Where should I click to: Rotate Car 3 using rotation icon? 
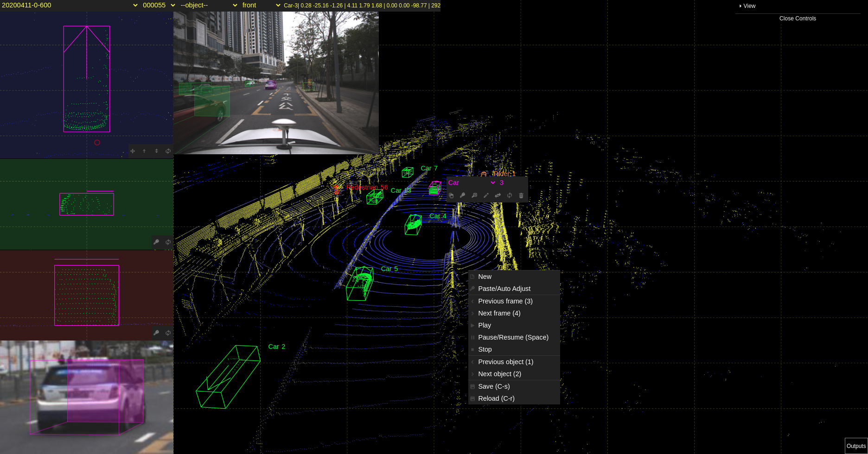pyautogui.click(x=509, y=195)
